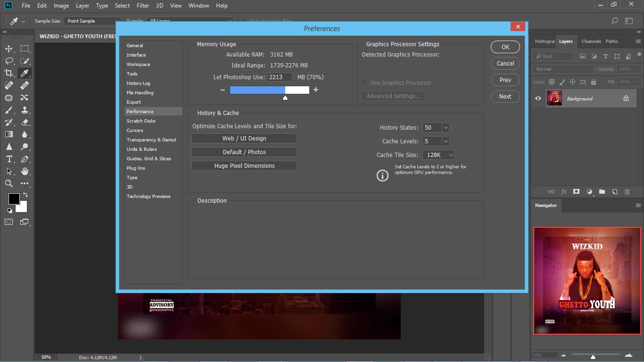Swap foreground and background colors
644x362 pixels.
pos(25,195)
